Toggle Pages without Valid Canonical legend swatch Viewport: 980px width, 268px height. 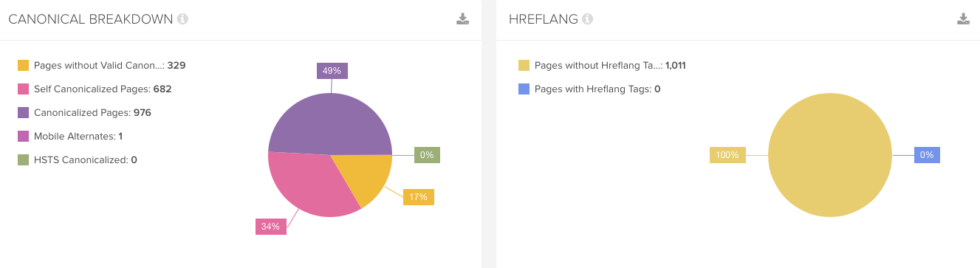pos(23,65)
